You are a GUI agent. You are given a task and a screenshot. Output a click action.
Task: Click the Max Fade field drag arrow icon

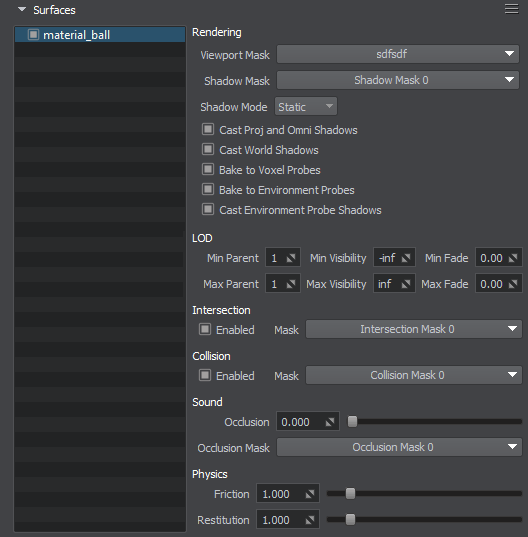pos(513,284)
